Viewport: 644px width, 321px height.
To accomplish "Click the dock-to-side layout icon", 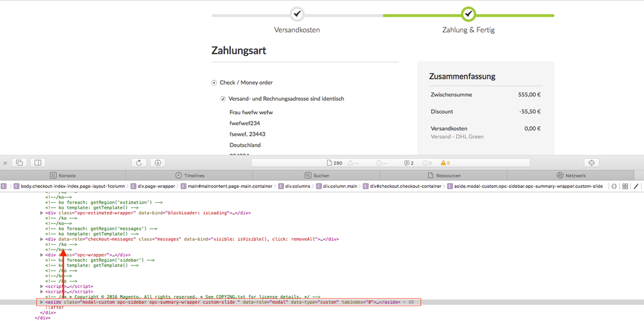I will (x=37, y=163).
